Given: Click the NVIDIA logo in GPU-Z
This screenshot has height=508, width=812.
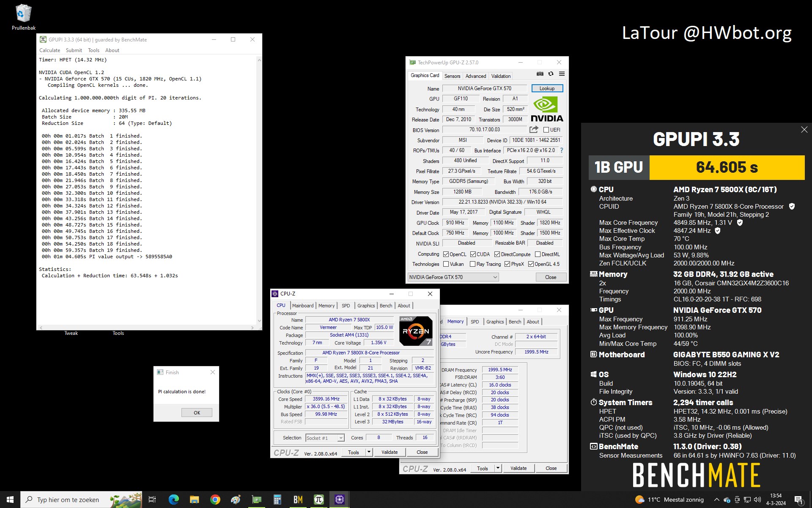Looking at the screenshot, I should click(x=546, y=109).
